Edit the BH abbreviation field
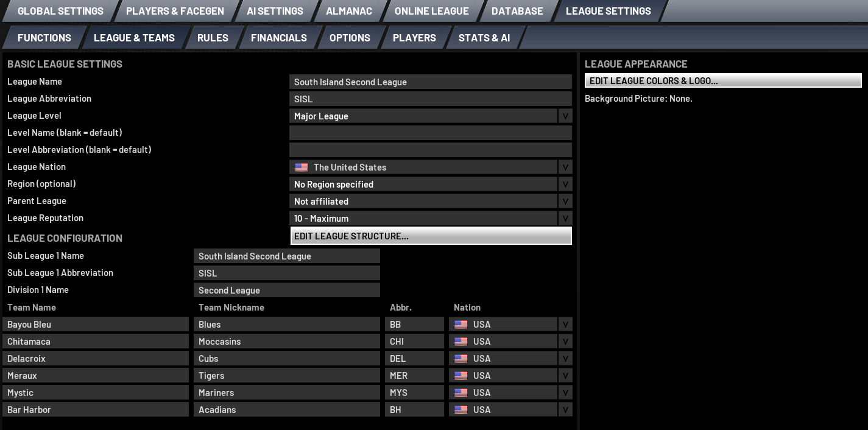Image resolution: width=868 pixels, height=430 pixels. coord(414,409)
